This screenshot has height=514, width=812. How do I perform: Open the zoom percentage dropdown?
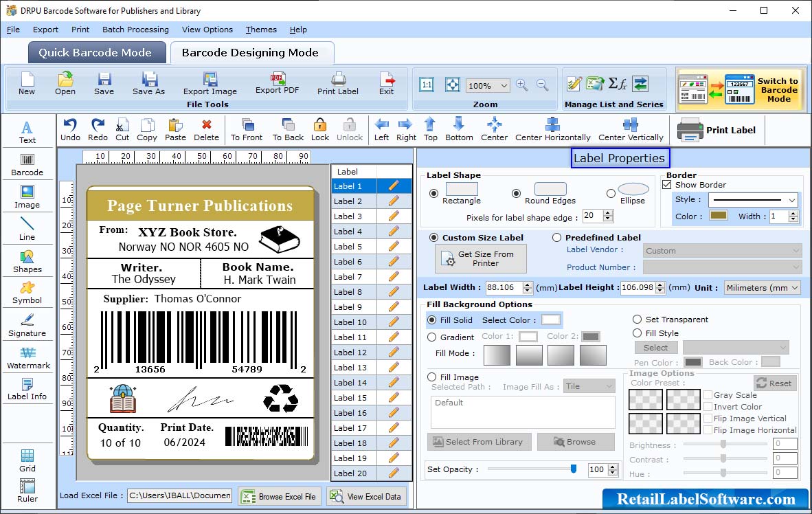tap(488, 85)
